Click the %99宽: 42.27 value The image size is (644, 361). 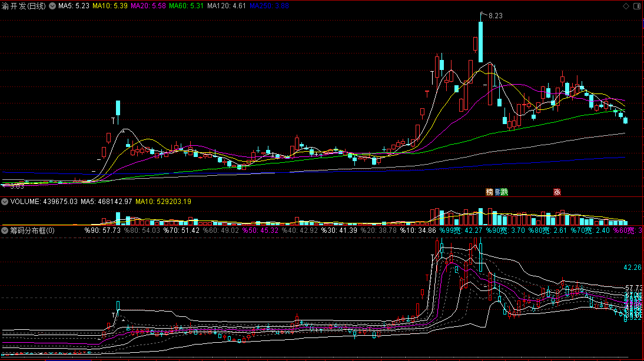click(x=461, y=230)
